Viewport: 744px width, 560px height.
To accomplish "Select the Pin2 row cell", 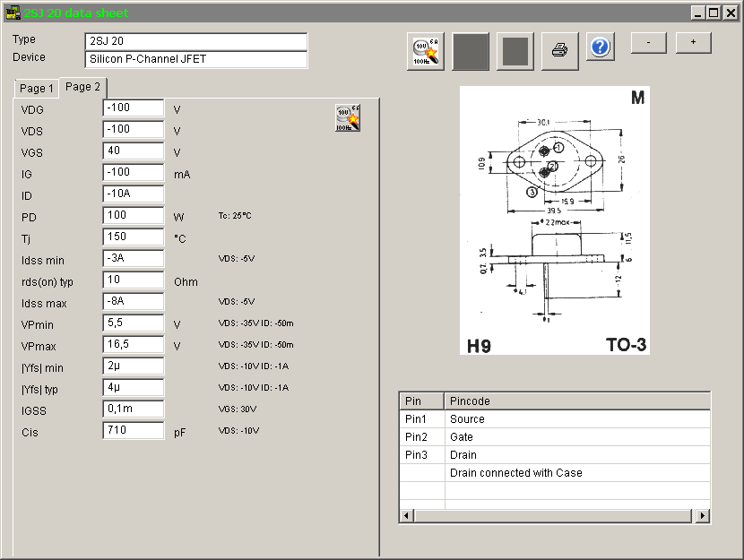I will coord(422,437).
